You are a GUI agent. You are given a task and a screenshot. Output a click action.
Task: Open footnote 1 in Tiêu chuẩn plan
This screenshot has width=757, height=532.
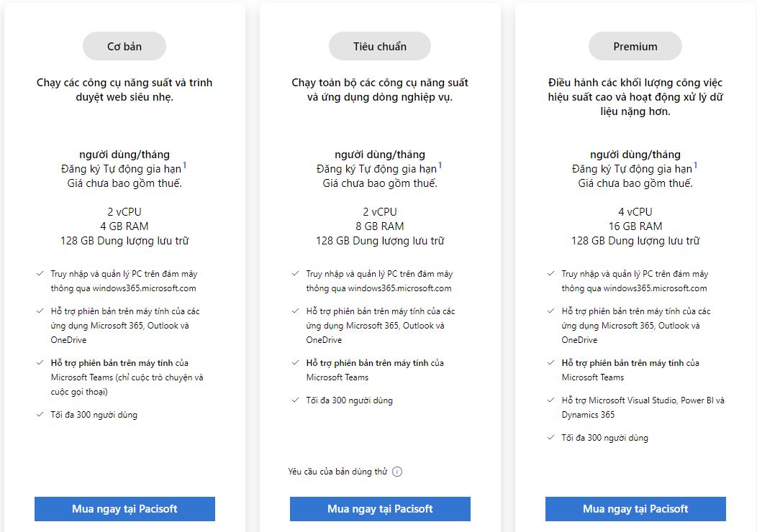tap(440, 165)
